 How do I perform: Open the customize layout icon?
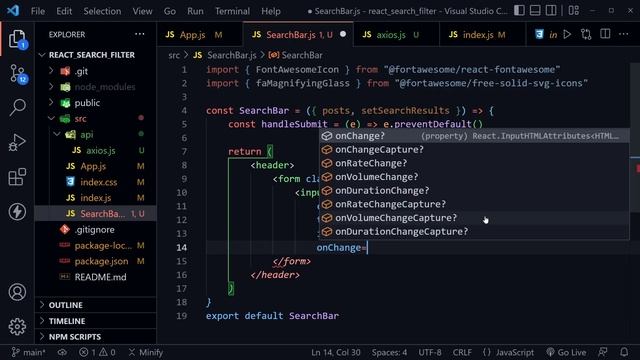(573, 11)
